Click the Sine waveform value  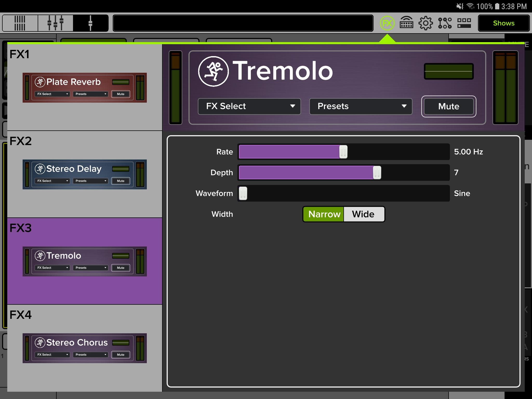[x=462, y=193]
